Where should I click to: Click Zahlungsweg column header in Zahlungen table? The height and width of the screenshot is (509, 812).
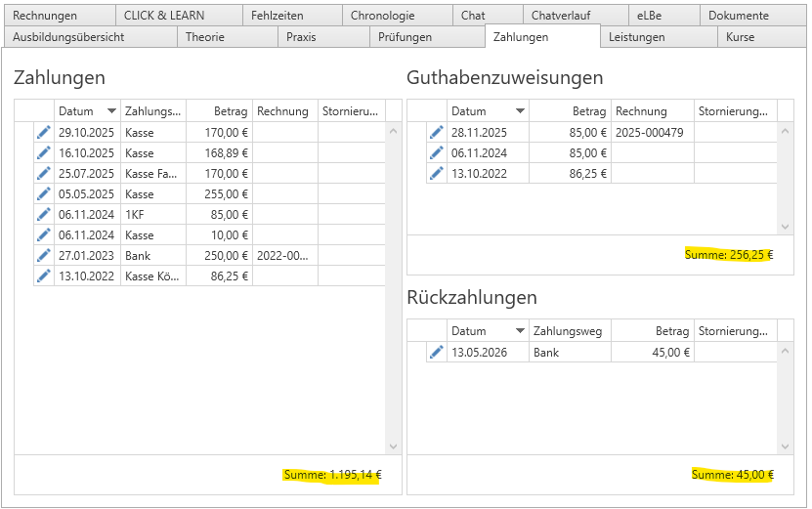point(153,111)
